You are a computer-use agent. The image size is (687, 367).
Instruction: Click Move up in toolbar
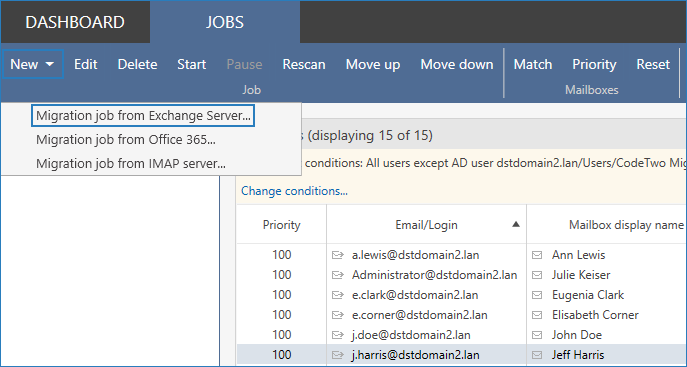point(373,64)
